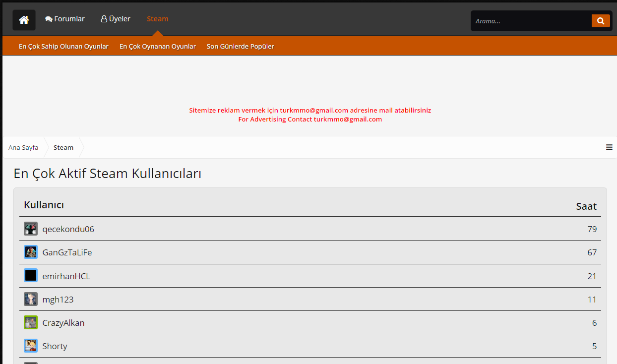
Task: Click Shorty's 5 hours value
Action: point(594,346)
